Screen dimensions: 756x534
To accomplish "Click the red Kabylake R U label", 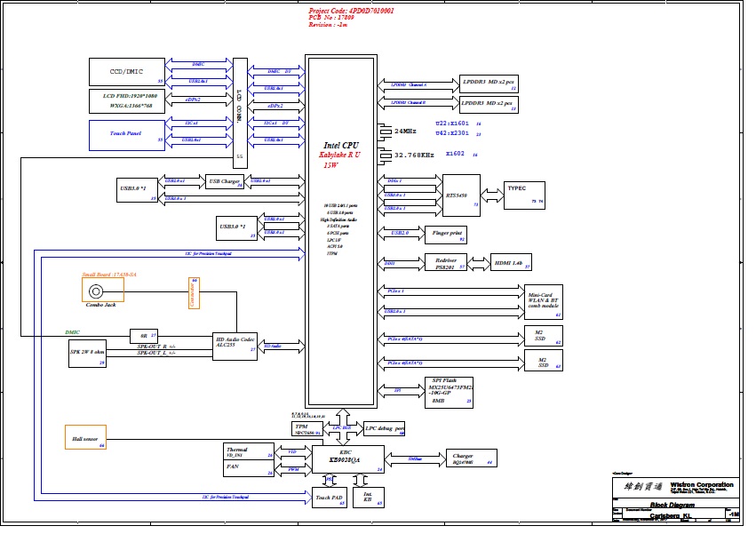I will click(x=339, y=155).
